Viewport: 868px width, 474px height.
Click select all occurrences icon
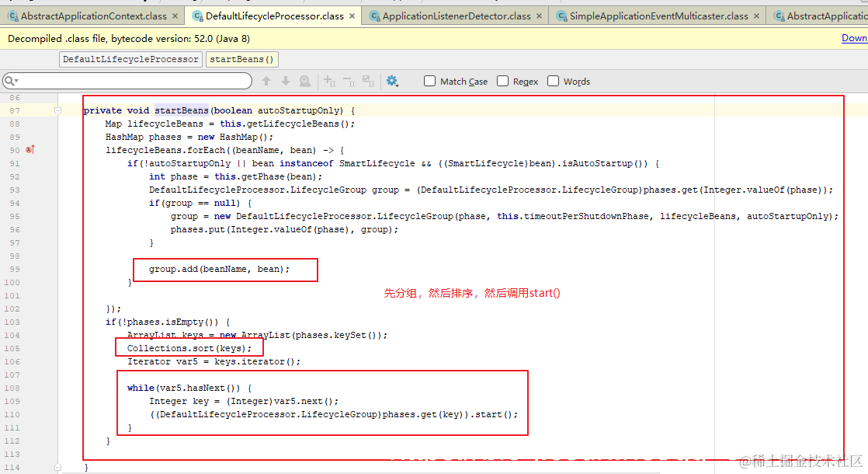pyautogui.click(x=369, y=82)
